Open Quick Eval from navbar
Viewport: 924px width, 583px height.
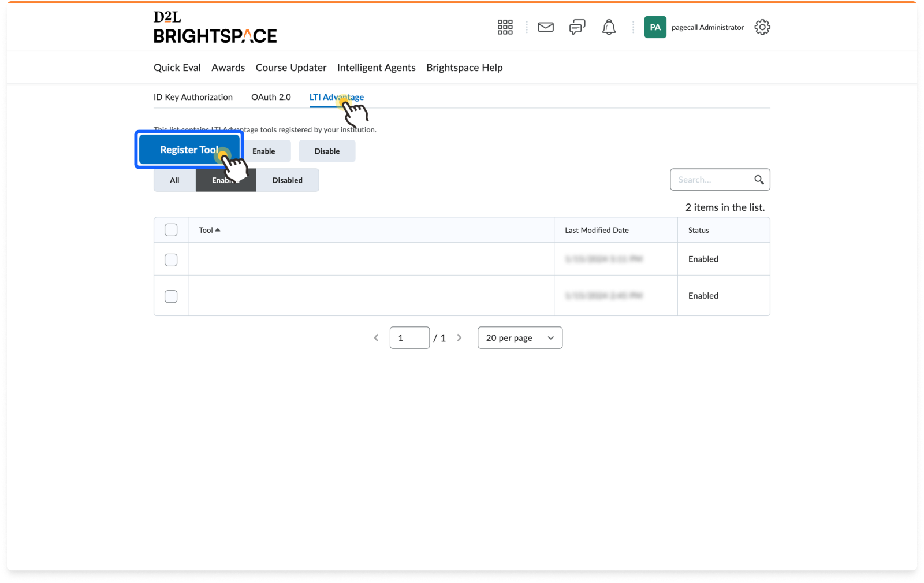click(x=177, y=68)
